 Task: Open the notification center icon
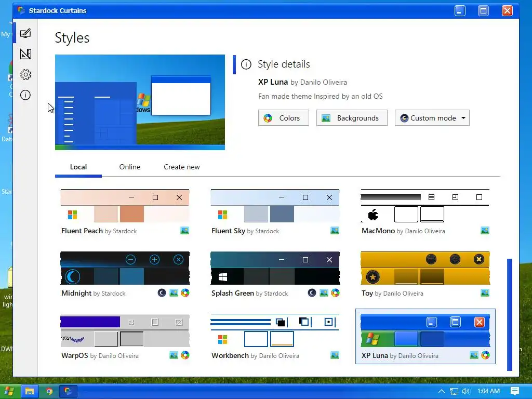point(515,391)
